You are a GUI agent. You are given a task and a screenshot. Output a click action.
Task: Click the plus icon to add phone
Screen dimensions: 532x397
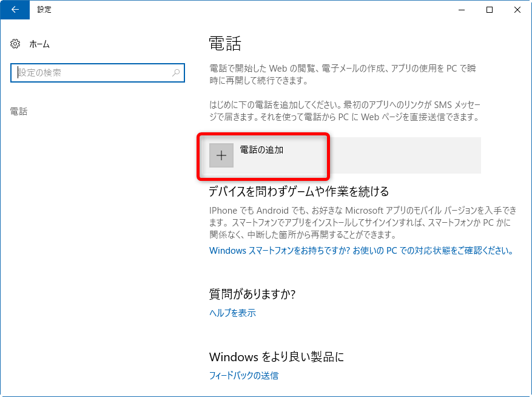tap(221, 155)
